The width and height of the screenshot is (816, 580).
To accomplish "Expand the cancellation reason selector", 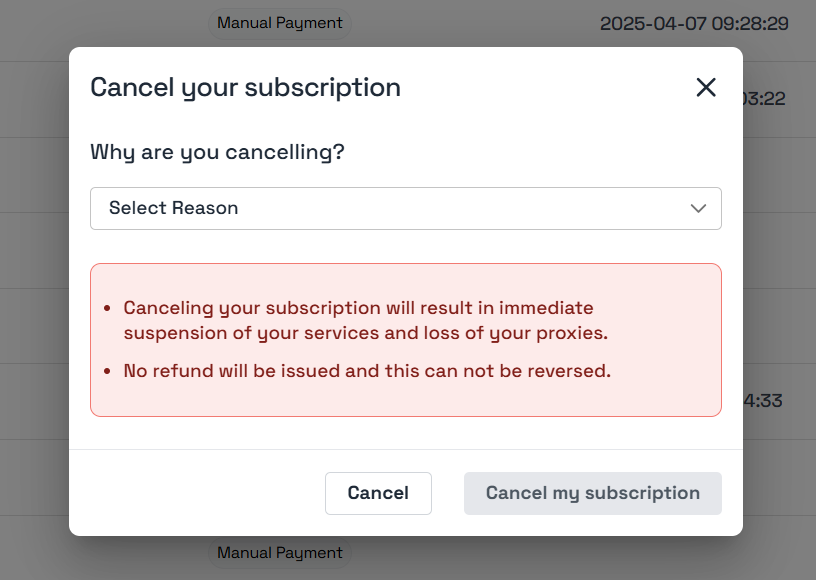I will 405,208.
